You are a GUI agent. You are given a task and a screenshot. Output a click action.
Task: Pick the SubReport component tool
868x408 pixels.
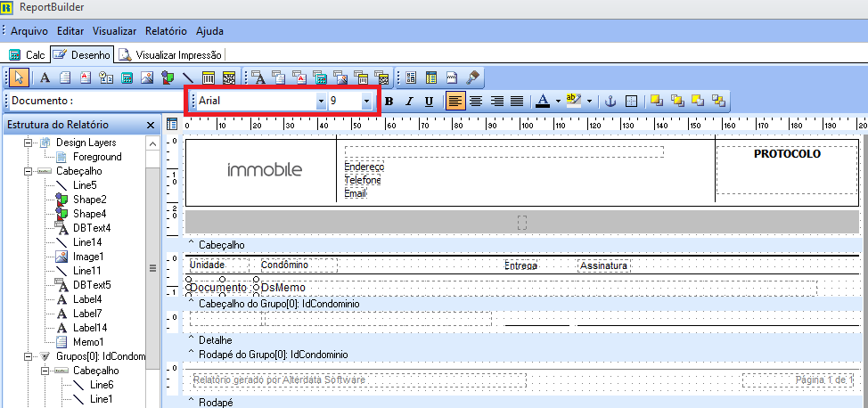pos(431,78)
